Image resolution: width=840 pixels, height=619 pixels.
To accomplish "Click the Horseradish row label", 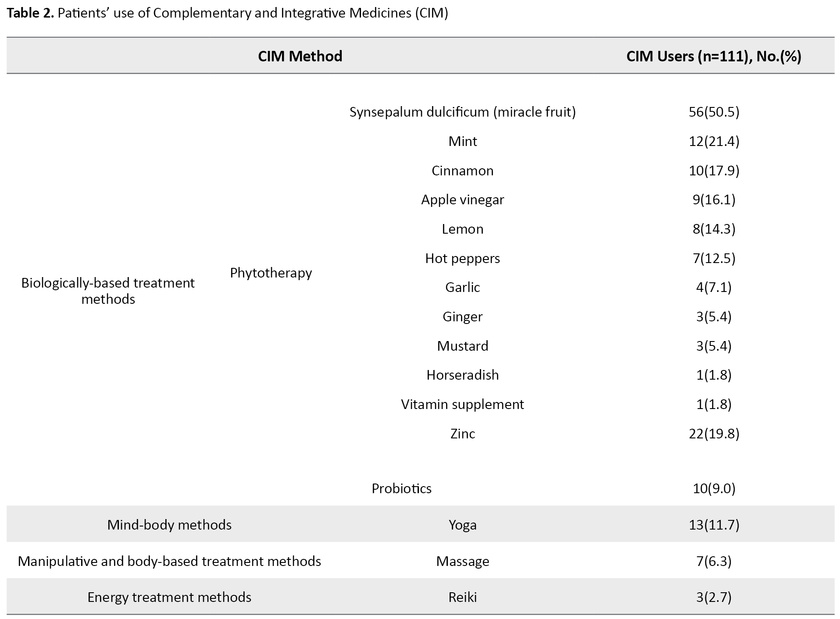I will (462, 375).
